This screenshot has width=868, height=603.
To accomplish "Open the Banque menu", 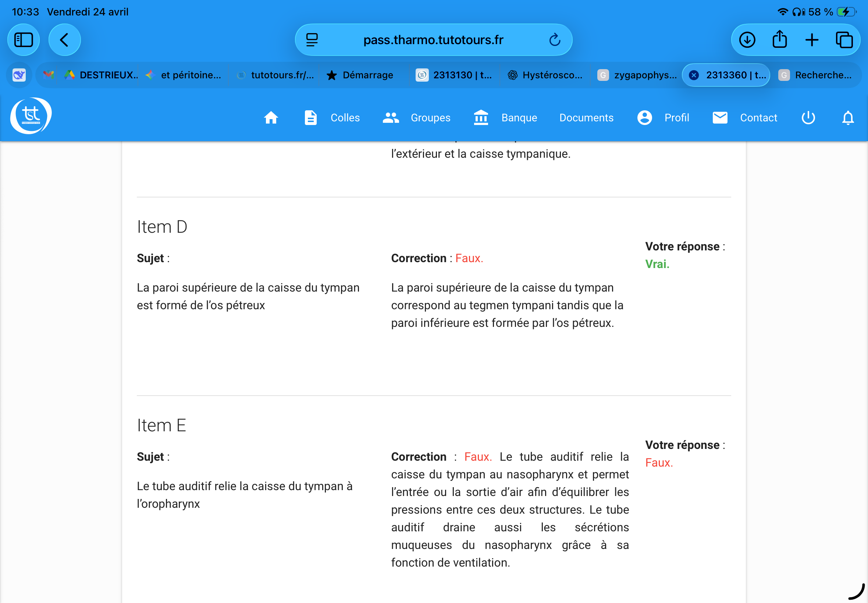I will point(519,118).
